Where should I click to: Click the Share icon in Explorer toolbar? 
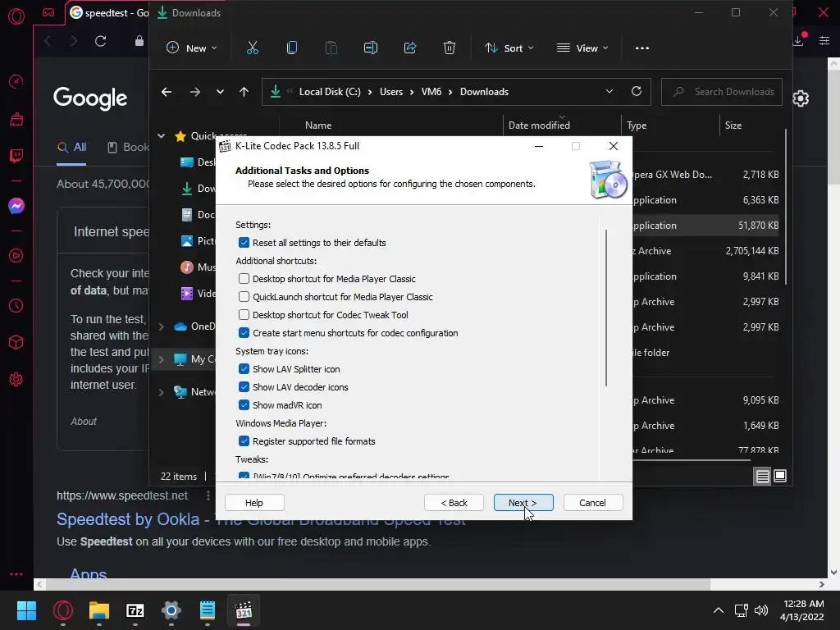(x=410, y=48)
